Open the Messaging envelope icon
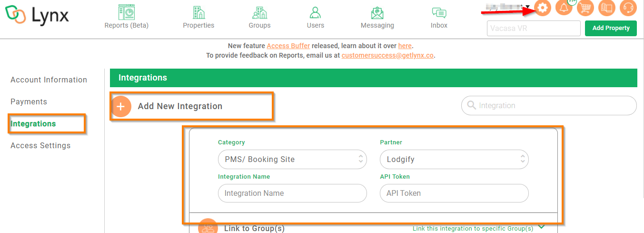 pos(377,12)
